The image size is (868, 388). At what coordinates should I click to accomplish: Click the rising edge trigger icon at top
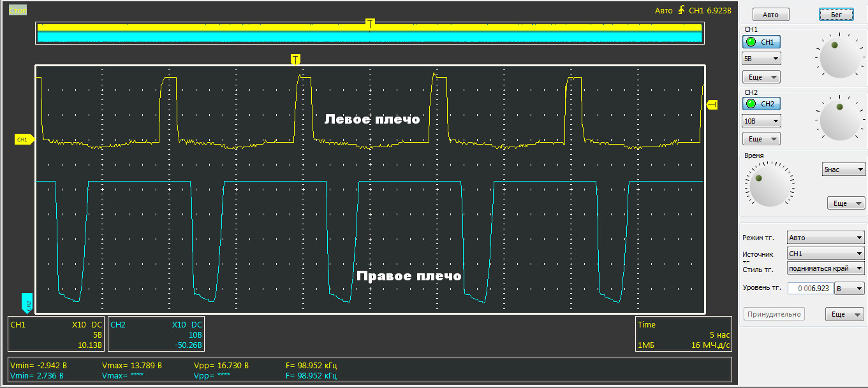coord(682,10)
